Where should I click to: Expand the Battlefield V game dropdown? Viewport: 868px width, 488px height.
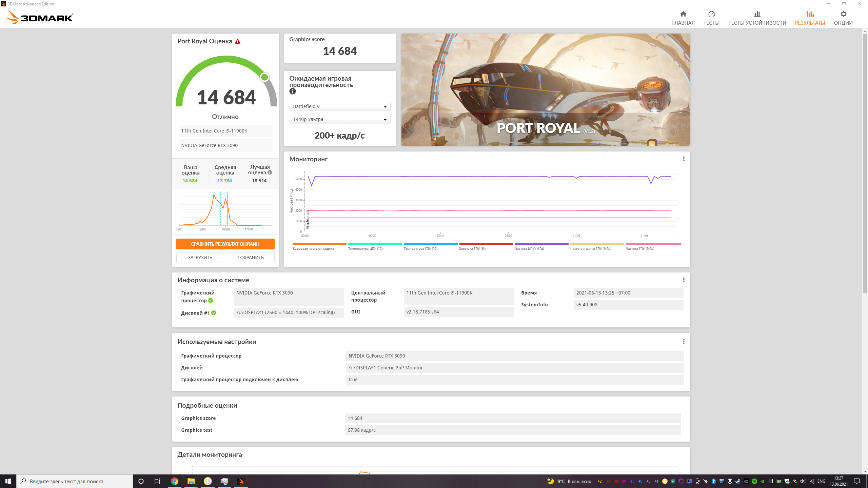pyautogui.click(x=340, y=106)
